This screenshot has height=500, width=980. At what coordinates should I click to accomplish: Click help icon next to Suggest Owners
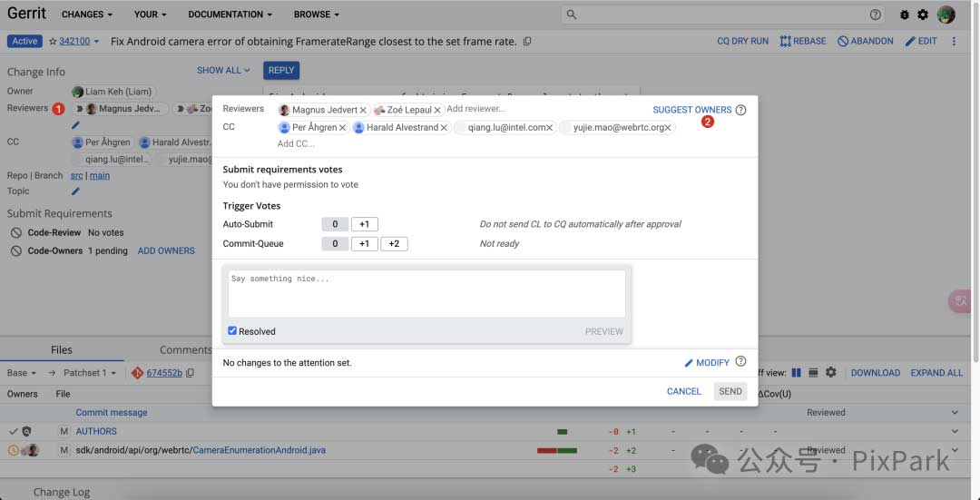click(x=740, y=110)
